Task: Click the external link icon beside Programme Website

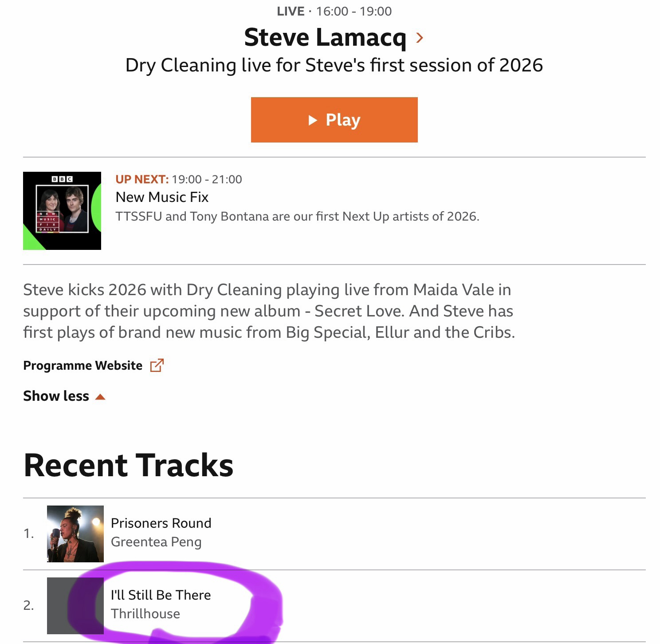Action: pyautogui.click(x=157, y=365)
